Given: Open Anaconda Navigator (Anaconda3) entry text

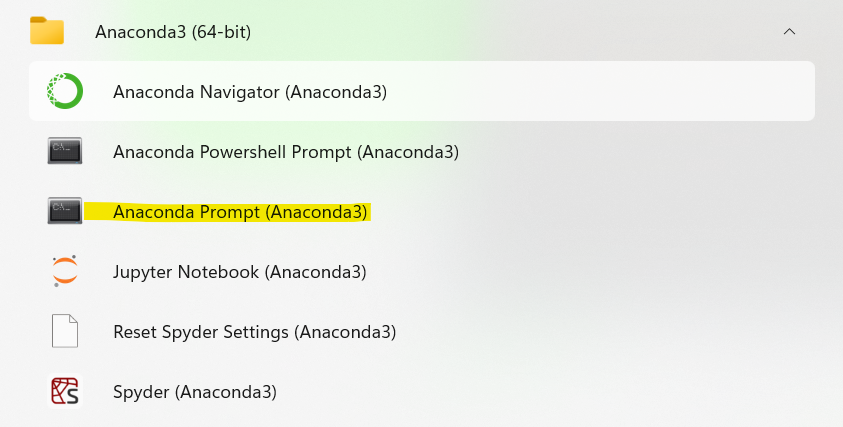Looking at the screenshot, I should click(x=250, y=92).
